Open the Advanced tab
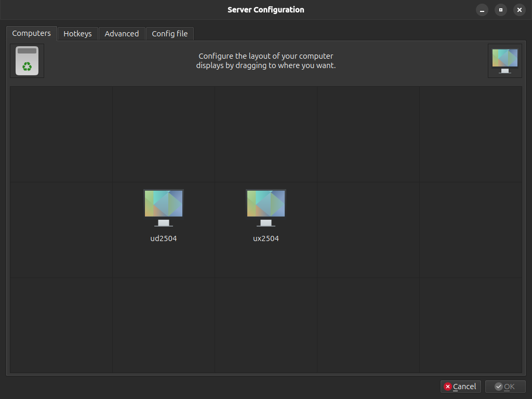Screen dimensions: 532x399 (122, 33)
